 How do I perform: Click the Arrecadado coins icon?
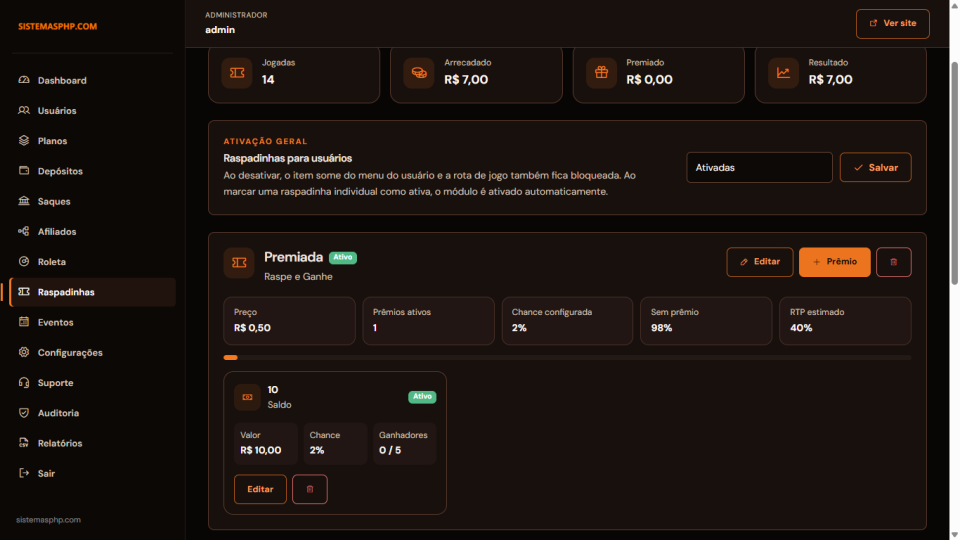click(419, 73)
